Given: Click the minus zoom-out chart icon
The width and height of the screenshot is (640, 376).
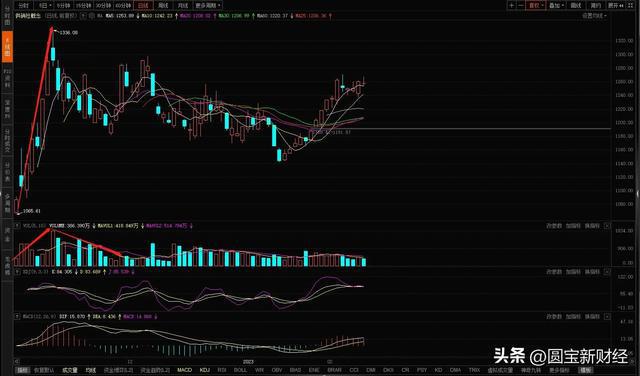Looking at the screenshot, I should 521,5.
